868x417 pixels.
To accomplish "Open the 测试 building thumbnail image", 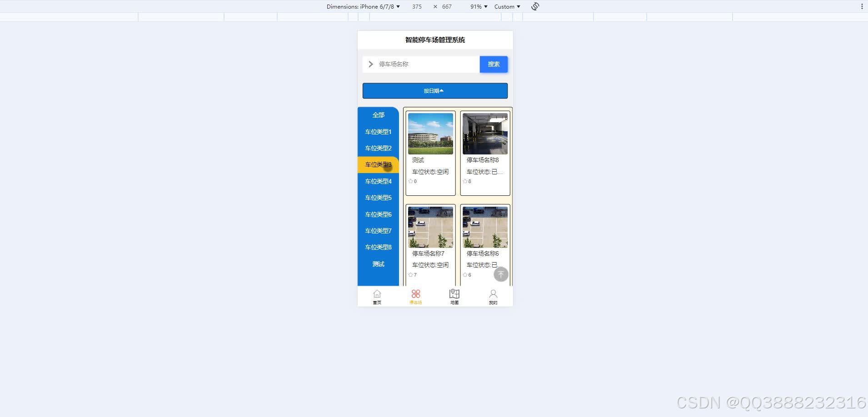I will (430, 134).
